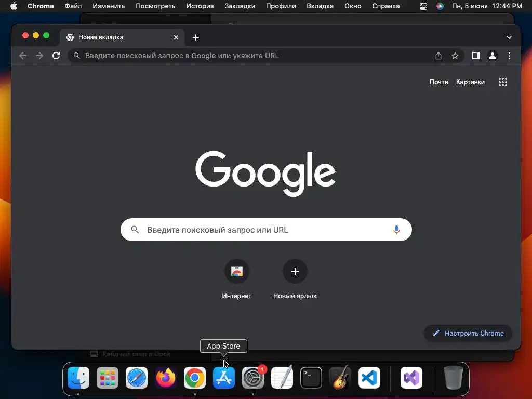
Task: Open the Файл menu
Action: (73, 6)
